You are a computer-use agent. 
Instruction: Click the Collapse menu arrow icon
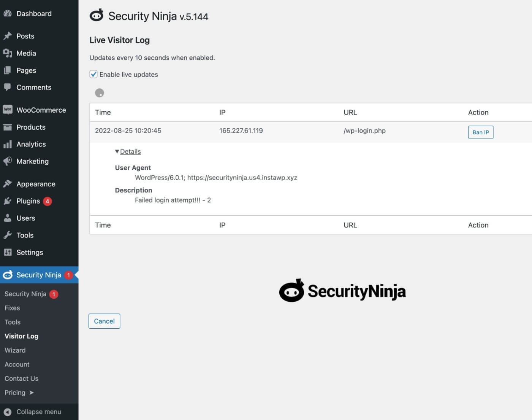pos(8,412)
